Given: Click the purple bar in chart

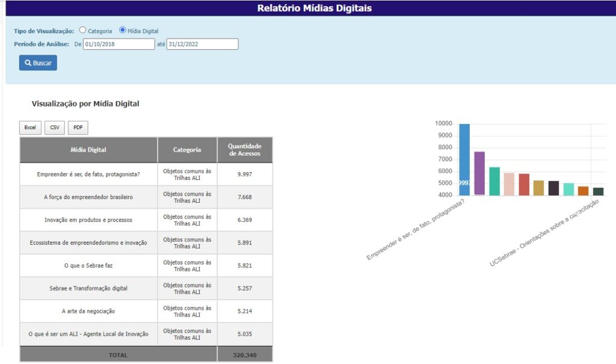Looking at the screenshot, I should point(479,173).
